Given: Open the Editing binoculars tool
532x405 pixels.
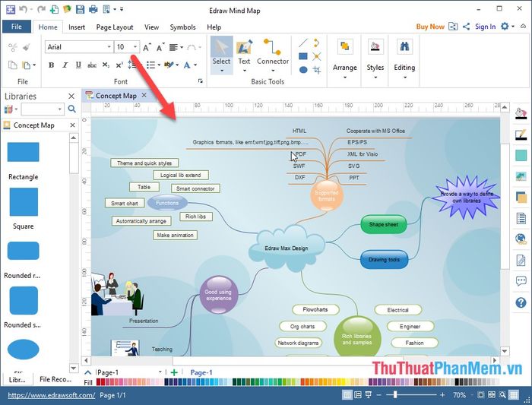Looking at the screenshot, I should click(x=404, y=46).
